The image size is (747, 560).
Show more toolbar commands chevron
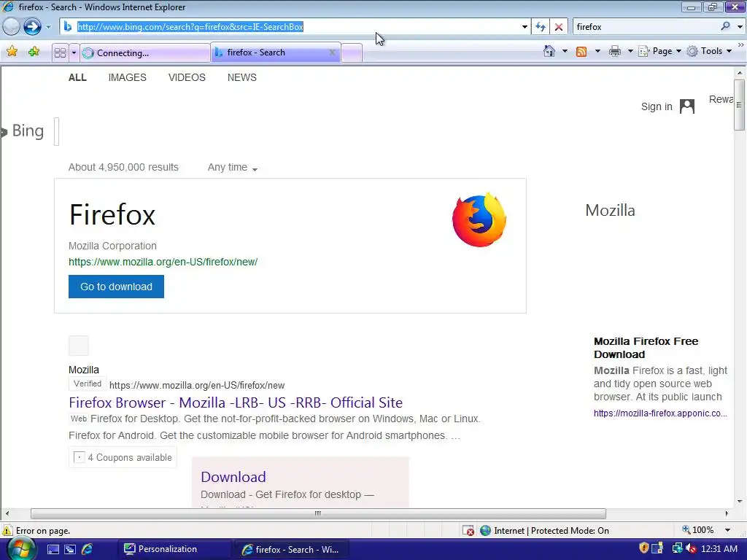click(x=741, y=44)
